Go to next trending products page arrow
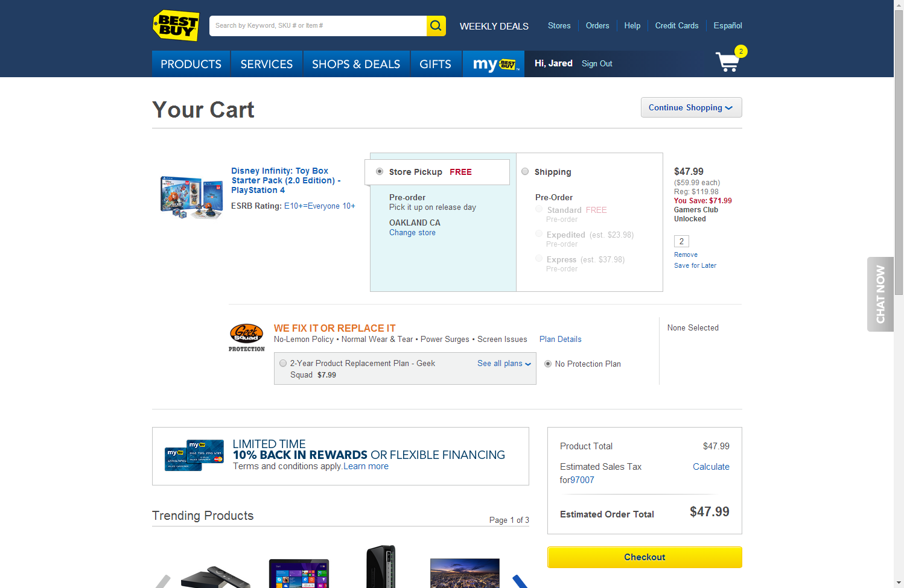This screenshot has width=904, height=588. click(520, 581)
